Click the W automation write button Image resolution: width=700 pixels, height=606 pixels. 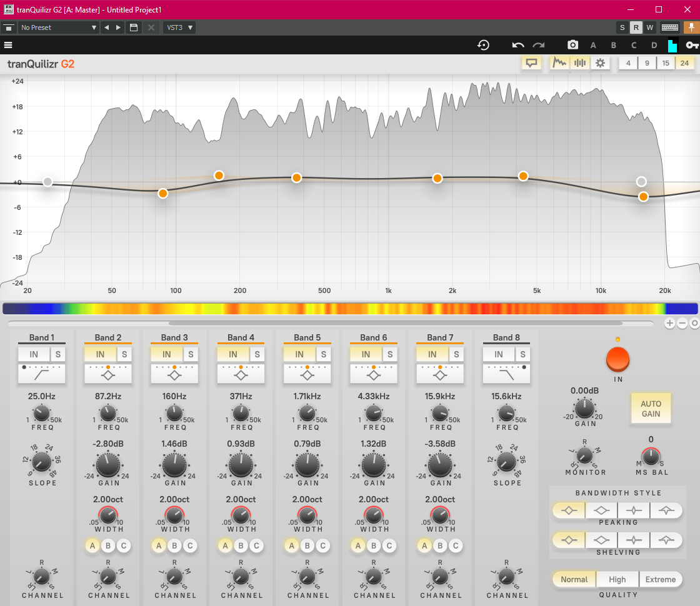(x=649, y=27)
